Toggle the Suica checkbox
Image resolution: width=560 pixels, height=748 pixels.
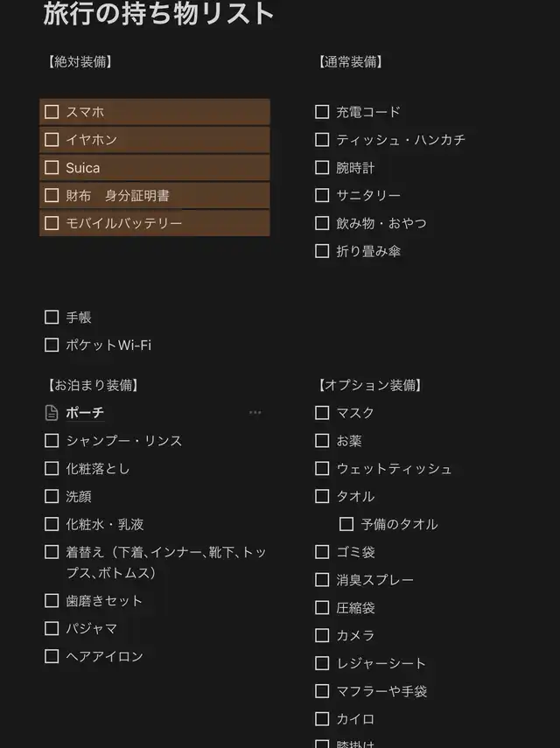coord(52,168)
